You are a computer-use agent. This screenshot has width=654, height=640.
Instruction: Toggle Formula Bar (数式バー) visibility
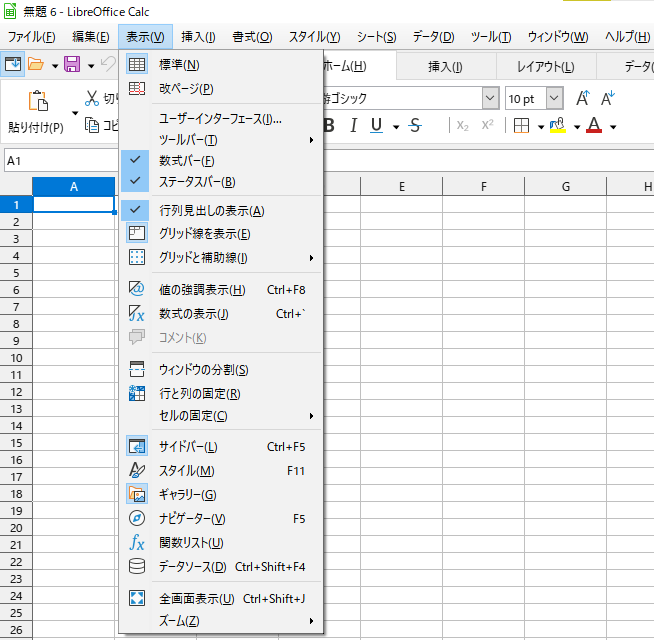click(x=221, y=161)
